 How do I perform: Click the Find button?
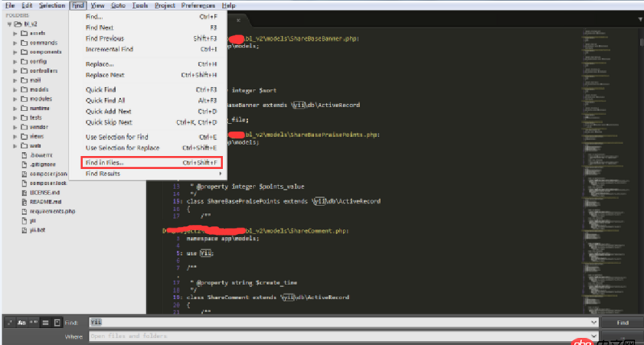pos(622,322)
